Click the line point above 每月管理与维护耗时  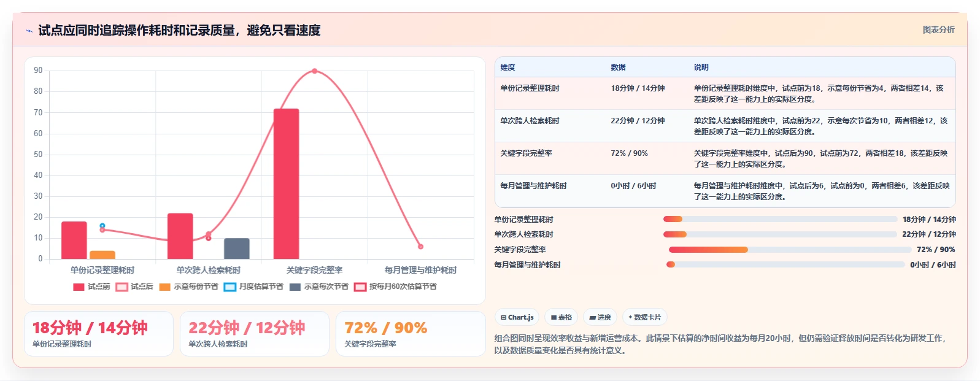420,247
